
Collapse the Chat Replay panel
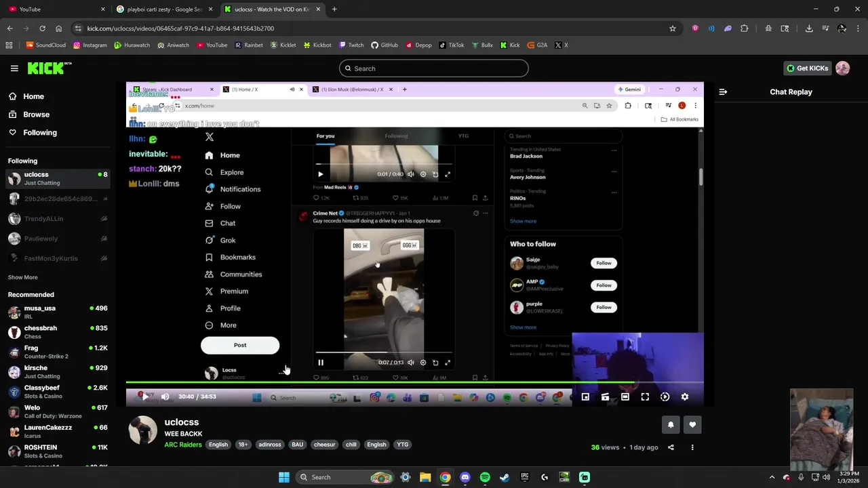coord(723,91)
